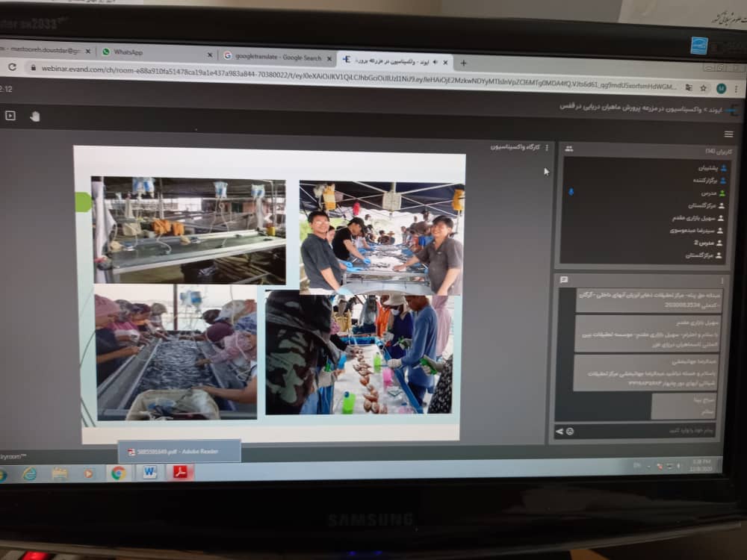Open the Chrome profile avatar menu
Image resolution: width=747 pixels, height=560 pixels.
pos(721,88)
